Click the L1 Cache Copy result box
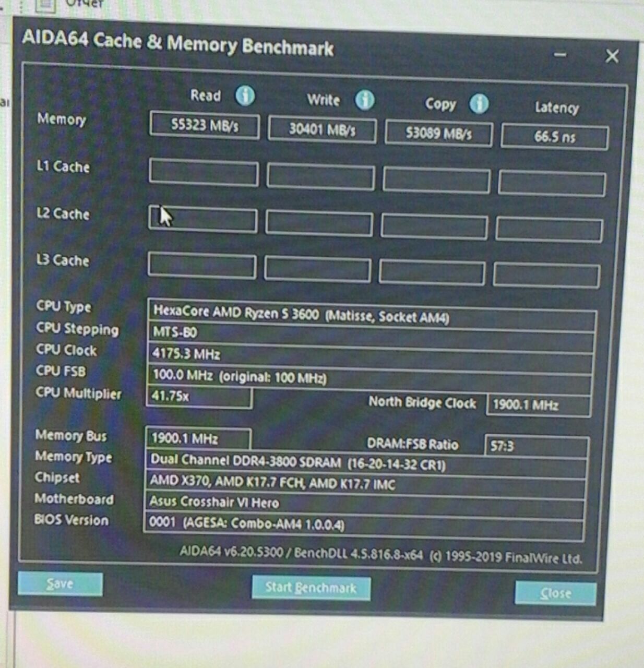This screenshot has height=668, width=644. point(436,181)
